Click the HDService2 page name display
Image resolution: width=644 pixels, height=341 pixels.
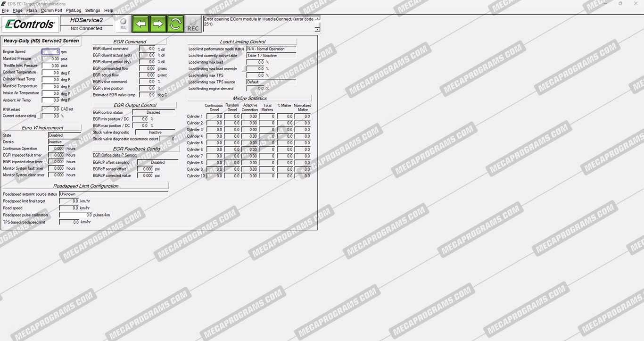click(x=86, y=20)
